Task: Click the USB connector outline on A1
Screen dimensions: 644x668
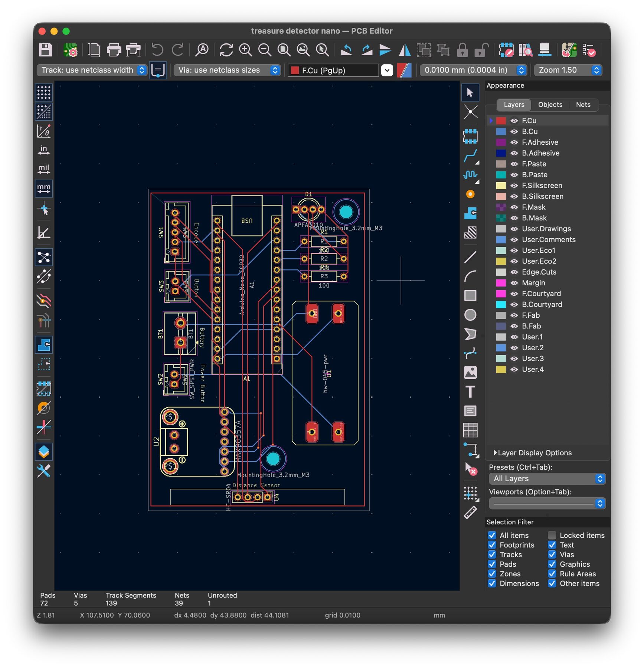Action: point(247,216)
